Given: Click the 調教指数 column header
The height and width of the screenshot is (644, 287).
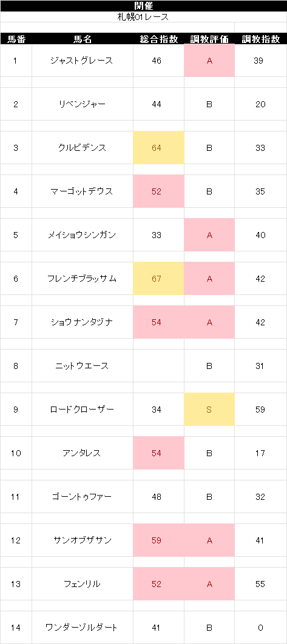Looking at the screenshot, I should click(x=261, y=39).
